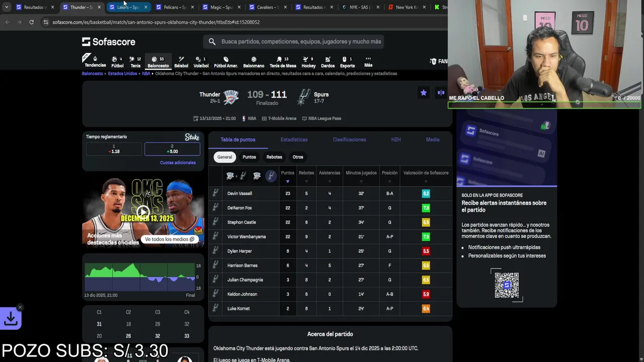The width and height of the screenshot is (644, 362).
Task: Click the search magnifier icon
Action: pos(212,42)
